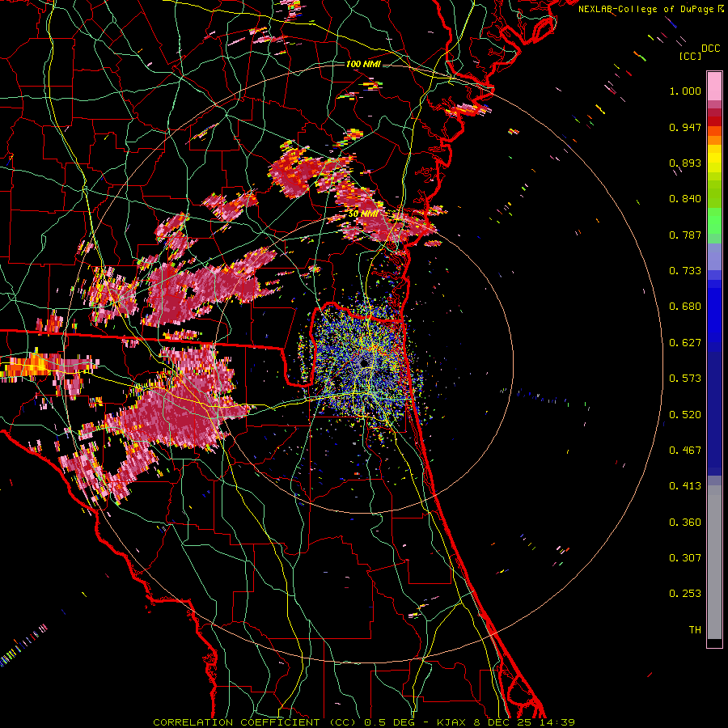Click the DCC label above the color scale
Viewport: 728px width, 728px height.
click(711, 49)
